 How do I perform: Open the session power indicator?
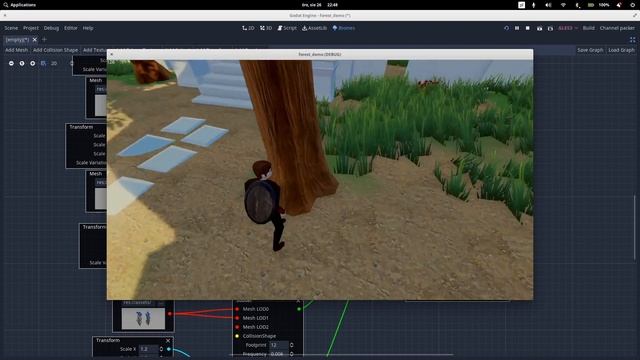pos(632,5)
